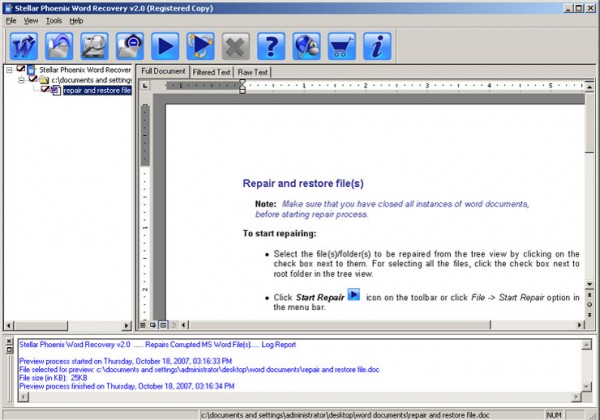Collapse the root Stellar Phoenix tree node
Screen dimensions: 600x420
pyautogui.click(x=9, y=70)
